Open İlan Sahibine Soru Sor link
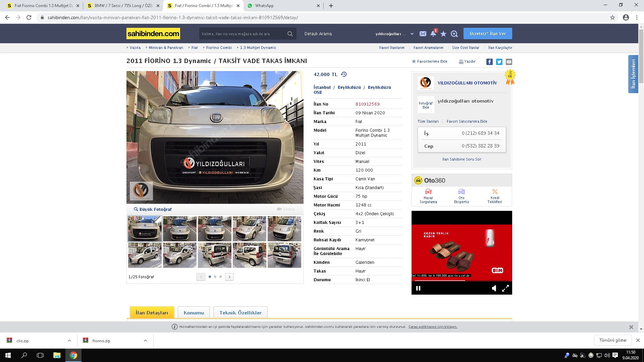This screenshot has width=644, height=362. [x=462, y=159]
